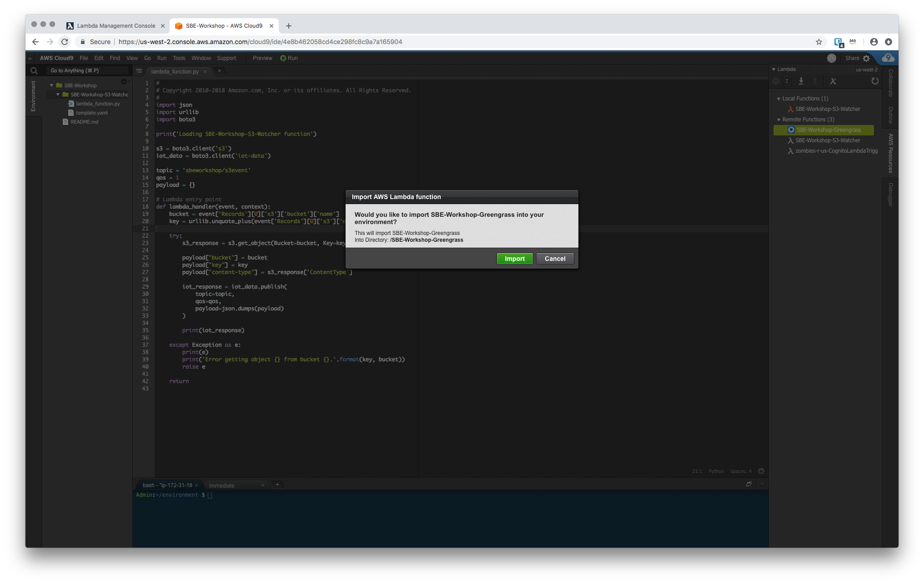Bookmark this page with the star

819,42
